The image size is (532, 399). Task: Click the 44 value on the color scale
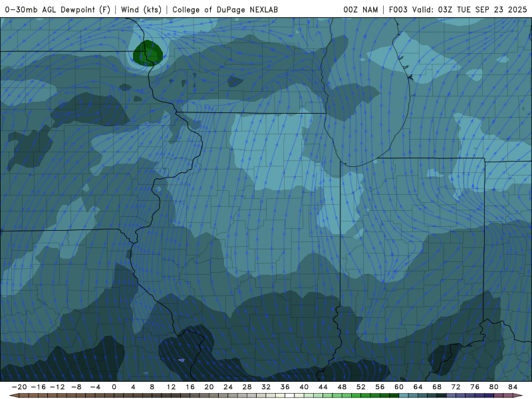323,387
